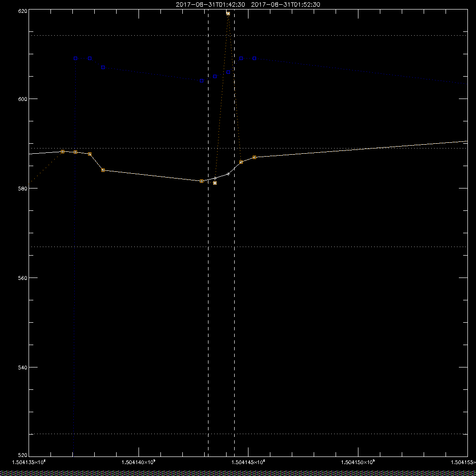Select the orange spike data point near 619
Image resolution: width=476 pixels, height=476 pixels.
pos(228,14)
